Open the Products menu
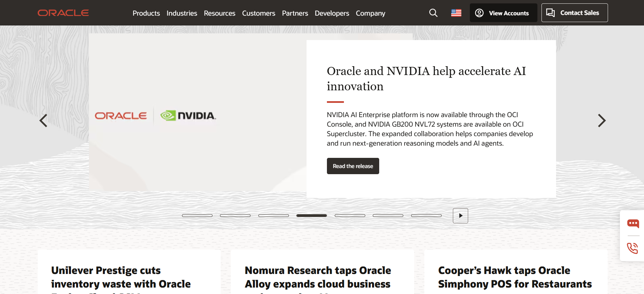Screen dimensions: 644x294 tap(146, 13)
